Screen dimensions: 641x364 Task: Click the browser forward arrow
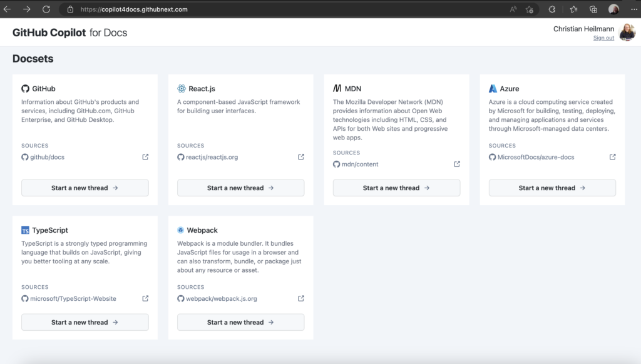click(26, 9)
